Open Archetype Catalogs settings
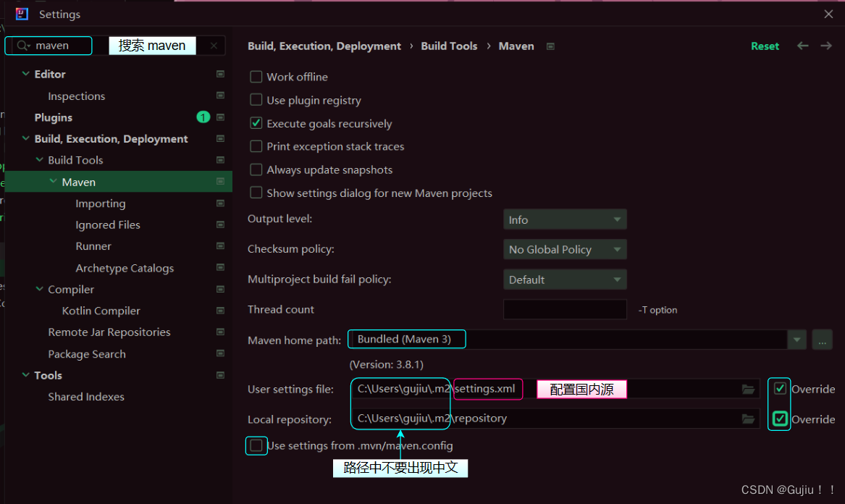 tap(125, 268)
